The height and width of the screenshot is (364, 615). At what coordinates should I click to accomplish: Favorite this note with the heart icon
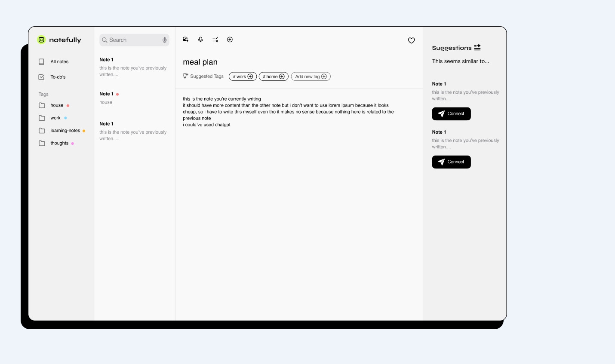[412, 40]
